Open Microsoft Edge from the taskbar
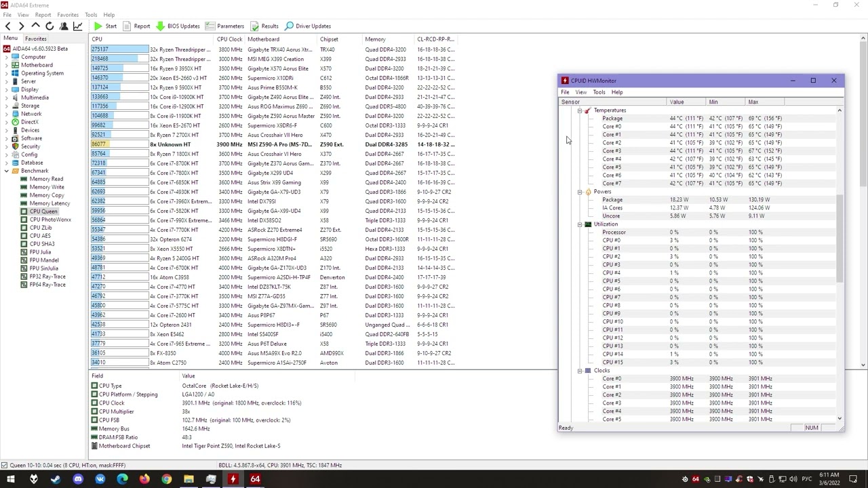Image resolution: width=868 pixels, height=488 pixels. [122, 479]
